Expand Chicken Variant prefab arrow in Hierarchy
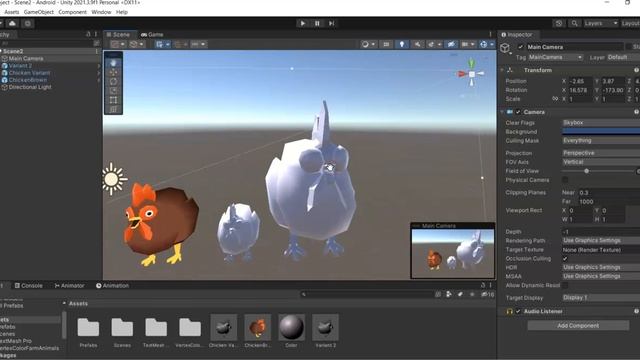Viewport: 640px width, 360px height. (98, 73)
